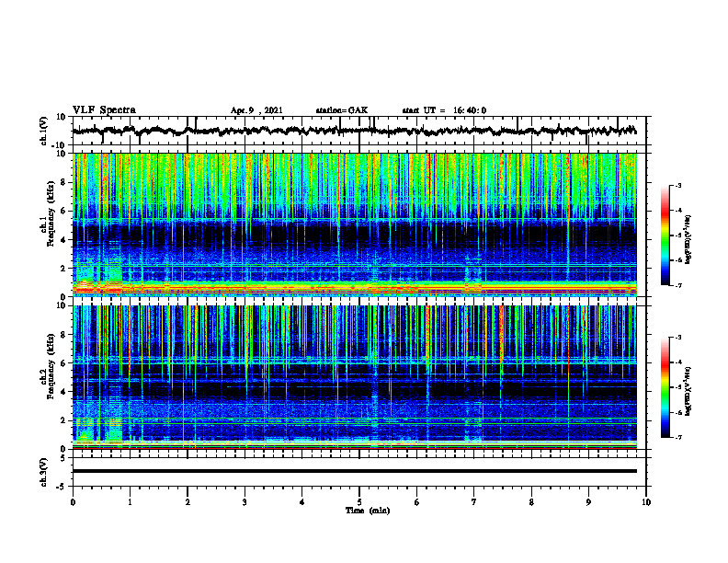The width and height of the screenshot is (728, 563).
Task: Click the '8' kHz tick on ch.2 frequency axis
Action: coord(64,335)
